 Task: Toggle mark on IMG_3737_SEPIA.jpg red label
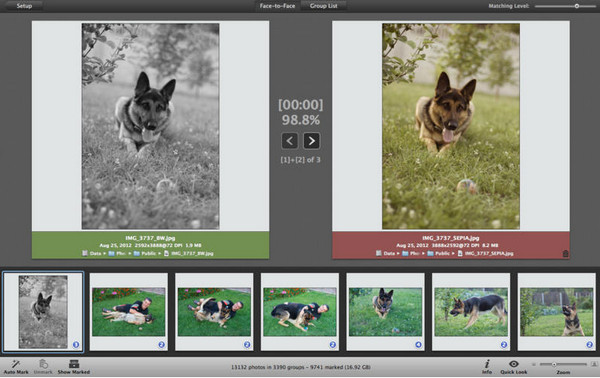click(451, 245)
